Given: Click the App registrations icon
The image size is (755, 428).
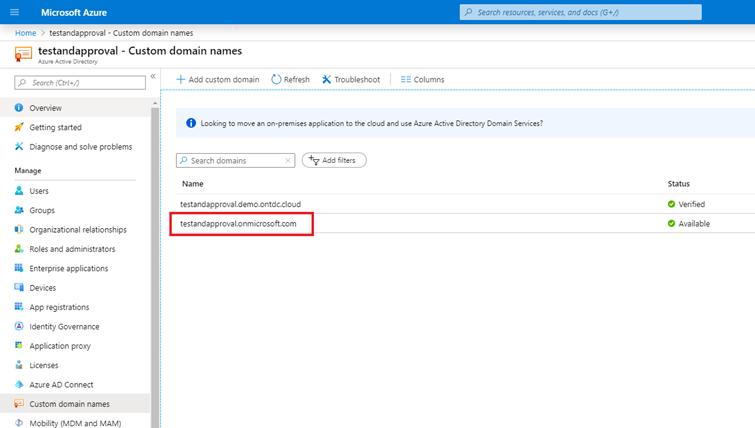Looking at the screenshot, I should click(19, 307).
